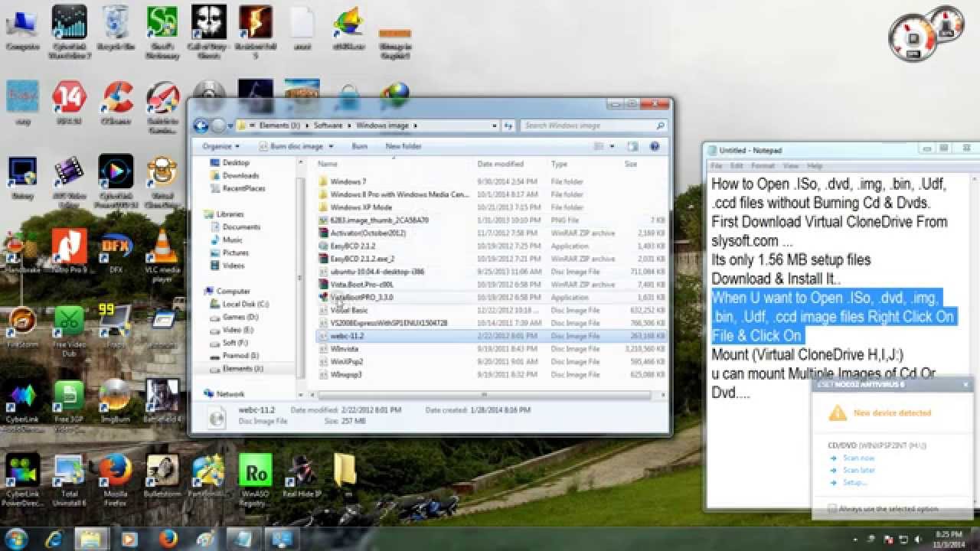This screenshot has width=980, height=551.
Task: Toggle the Explorer preview pane icon
Action: point(632,146)
